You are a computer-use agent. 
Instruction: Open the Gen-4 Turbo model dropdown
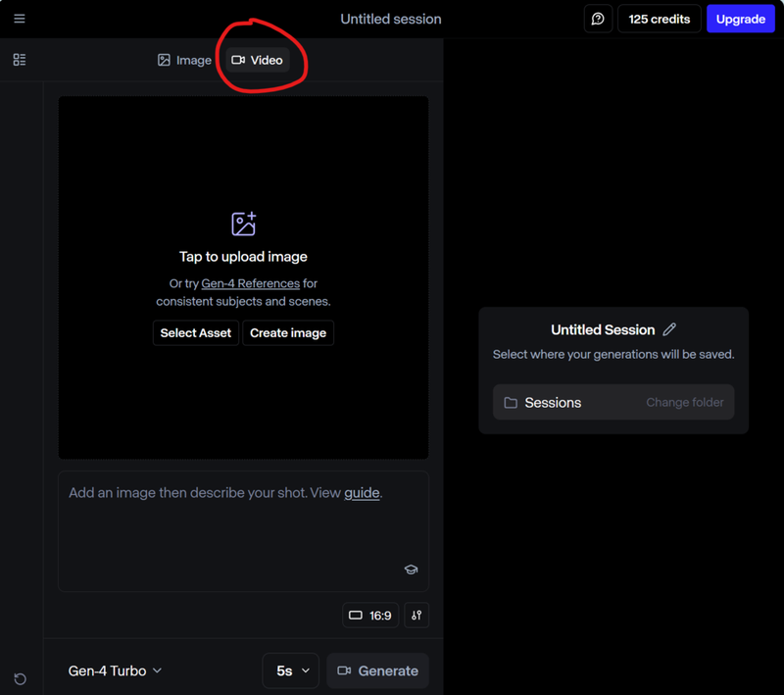115,670
